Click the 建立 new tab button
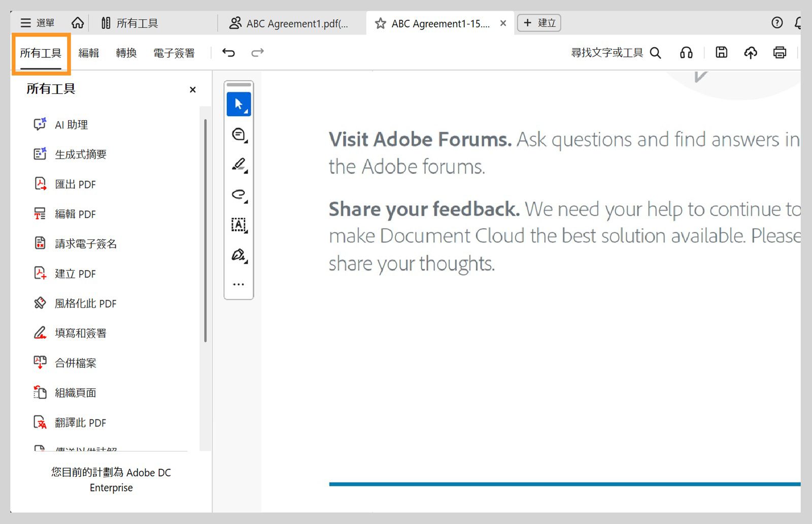812x524 pixels. coord(539,23)
